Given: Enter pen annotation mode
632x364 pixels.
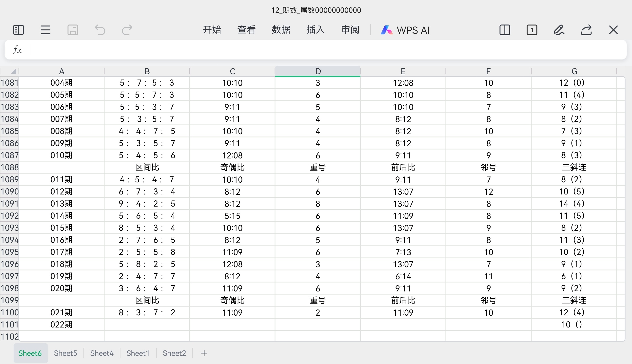Looking at the screenshot, I should pos(559,30).
